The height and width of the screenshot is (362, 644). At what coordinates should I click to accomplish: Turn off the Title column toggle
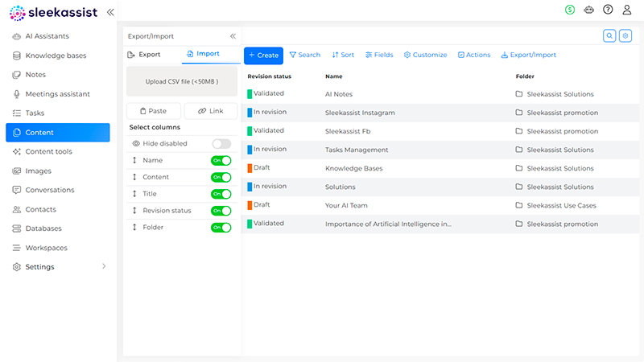(x=221, y=194)
